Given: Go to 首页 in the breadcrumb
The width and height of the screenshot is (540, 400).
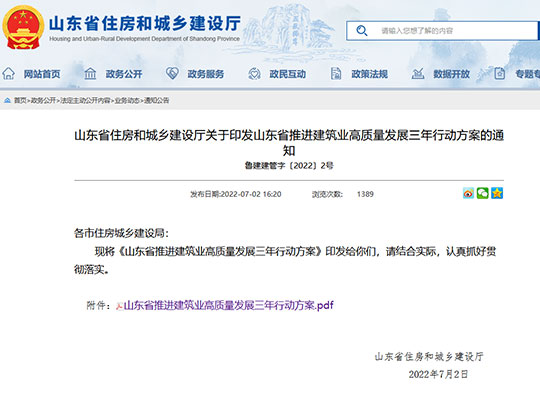Looking at the screenshot, I should 20,100.
